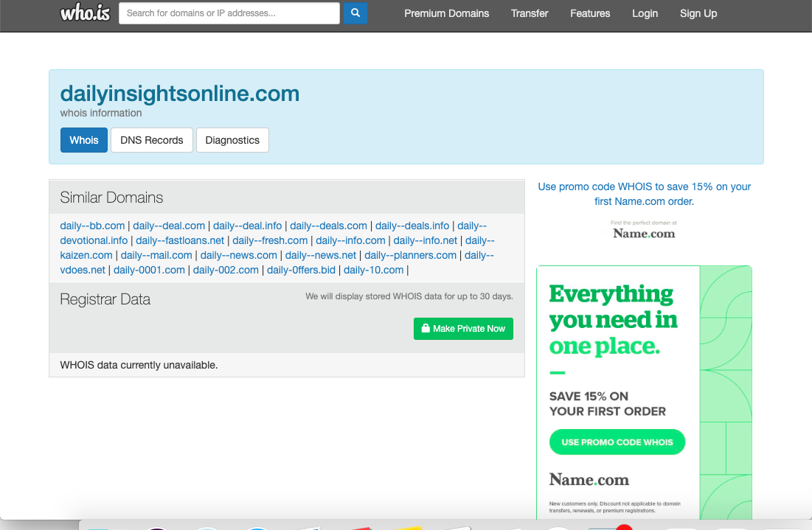
Task: Click the "Similar Domains" section heading
Action: point(111,198)
